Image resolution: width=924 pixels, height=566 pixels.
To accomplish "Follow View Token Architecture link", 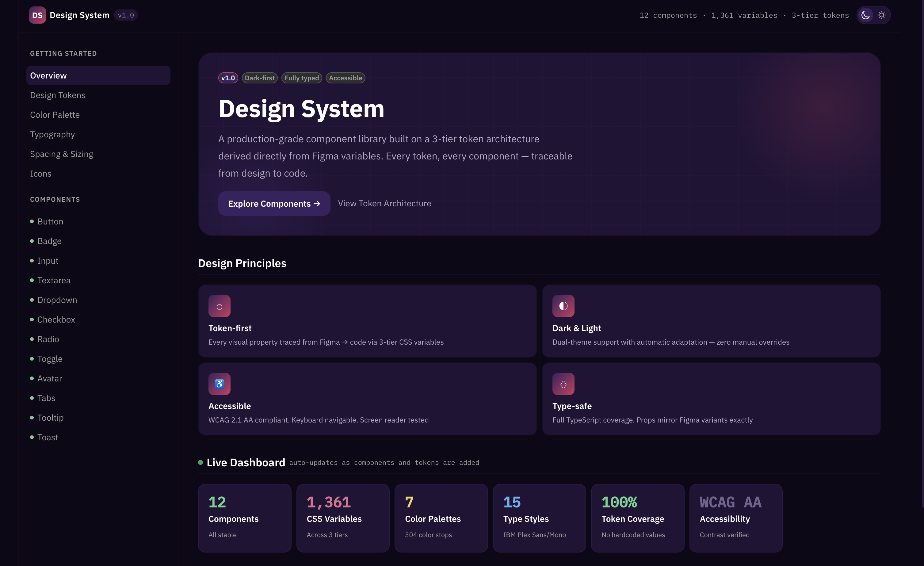I will [x=384, y=203].
